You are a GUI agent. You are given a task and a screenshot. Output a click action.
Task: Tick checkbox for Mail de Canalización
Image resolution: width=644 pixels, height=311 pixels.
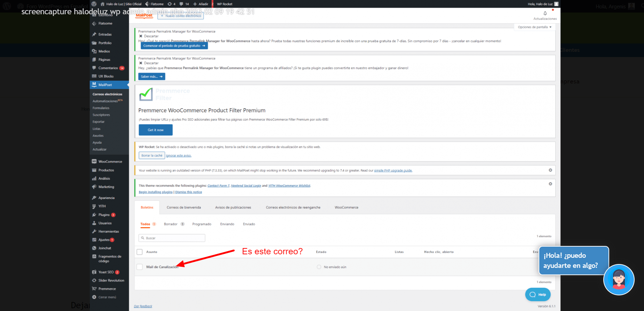coord(140,267)
